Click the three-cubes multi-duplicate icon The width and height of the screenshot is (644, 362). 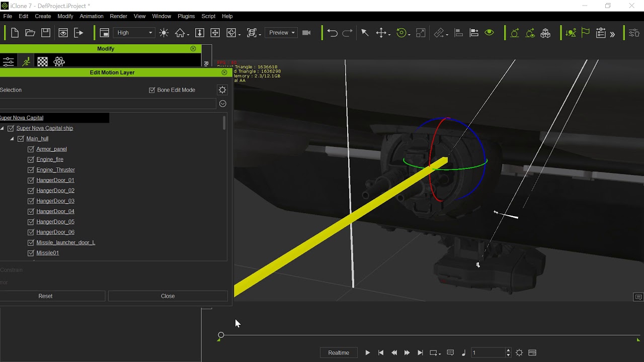545,33
